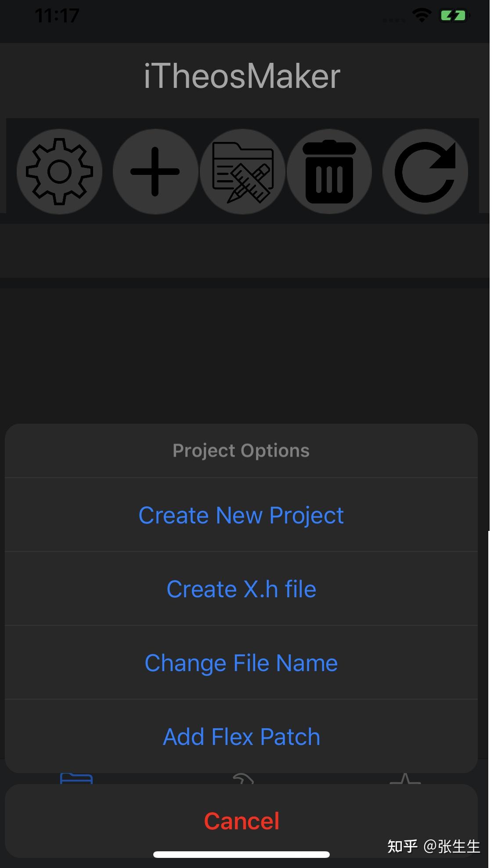The height and width of the screenshot is (868, 494).
Task: Tap the battery charging indicator
Action: [x=453, y=16]
